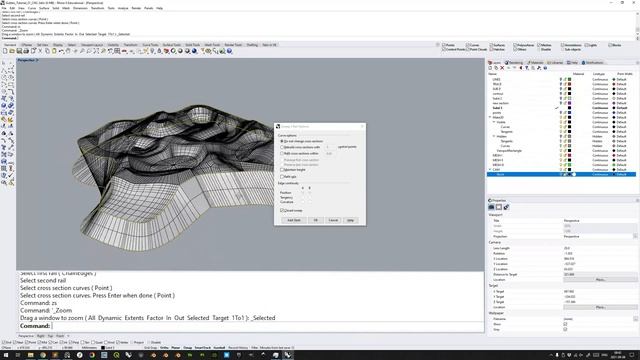Click the Lens Length value field
Screen dimensions: 640x360
coord(600,248)
